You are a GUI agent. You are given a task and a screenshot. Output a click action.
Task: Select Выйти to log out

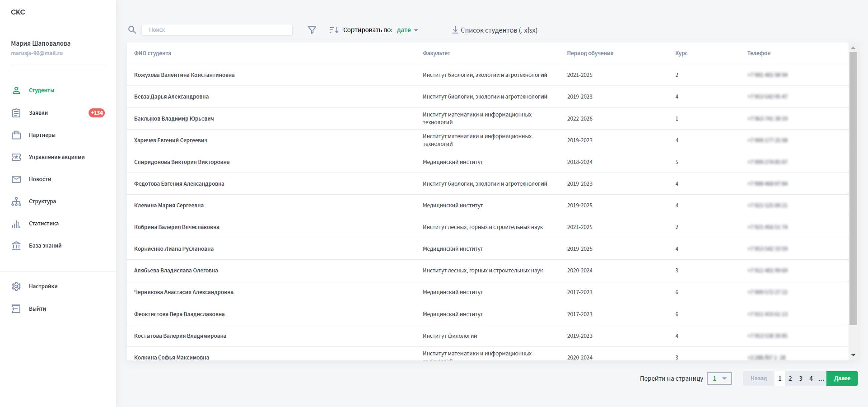37,309
